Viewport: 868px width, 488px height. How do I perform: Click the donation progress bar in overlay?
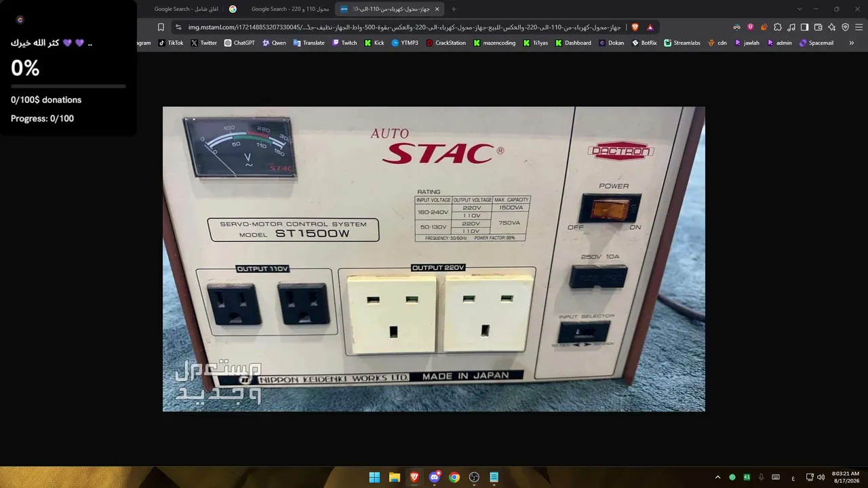pyautogui.click(x=68, y=86)
